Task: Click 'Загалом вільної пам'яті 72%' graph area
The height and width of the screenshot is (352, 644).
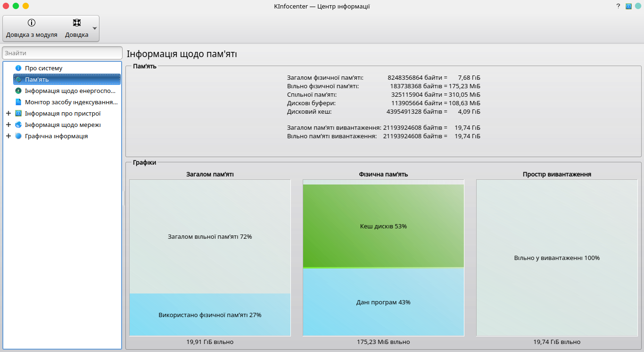Action: [210, 236]
